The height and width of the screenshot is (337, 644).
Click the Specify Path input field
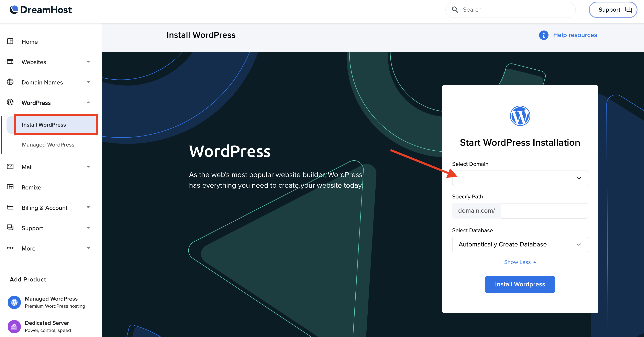click(544, 211)
